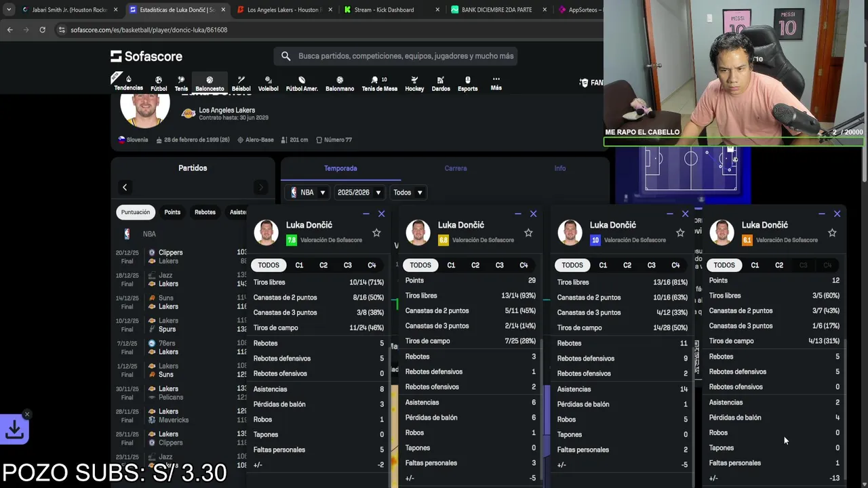This screenshot has height=488, width=868.
Task: Open Tendencias sports section
Action: (x=128, y=83)
